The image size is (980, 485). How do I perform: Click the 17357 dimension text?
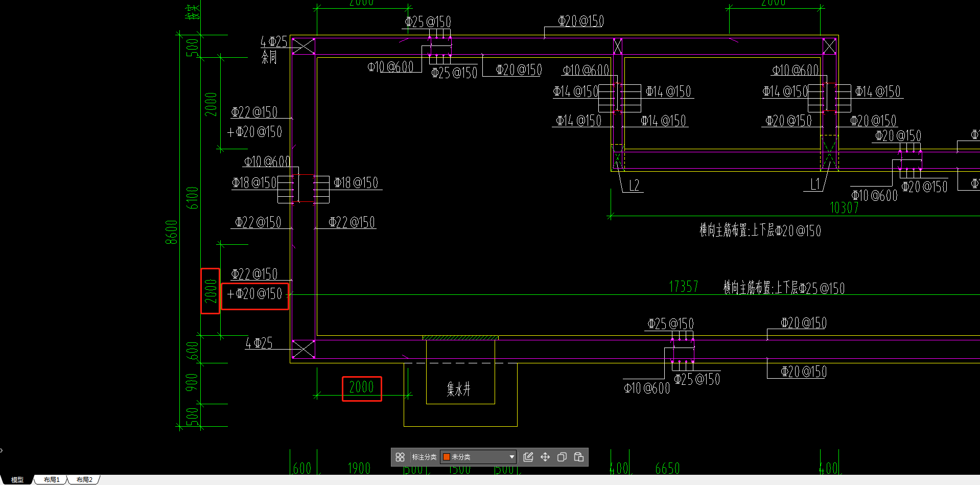684,287
